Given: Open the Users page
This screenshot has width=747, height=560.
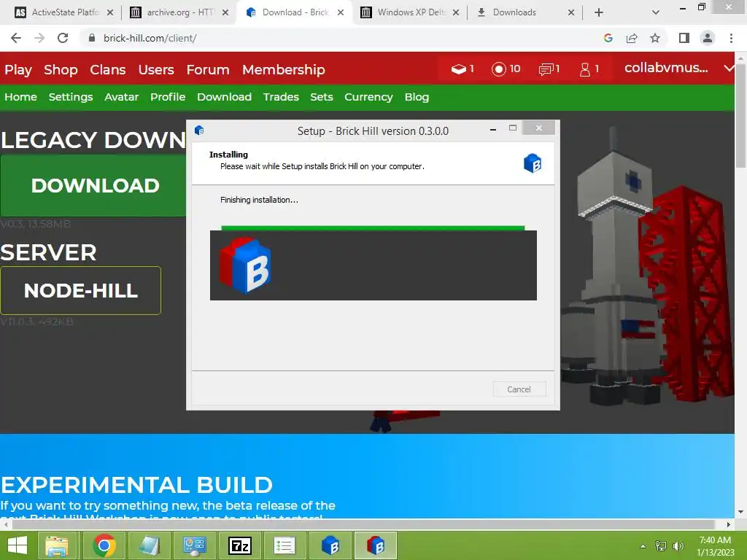Looking at the screenshot, I should pos(156,69).
